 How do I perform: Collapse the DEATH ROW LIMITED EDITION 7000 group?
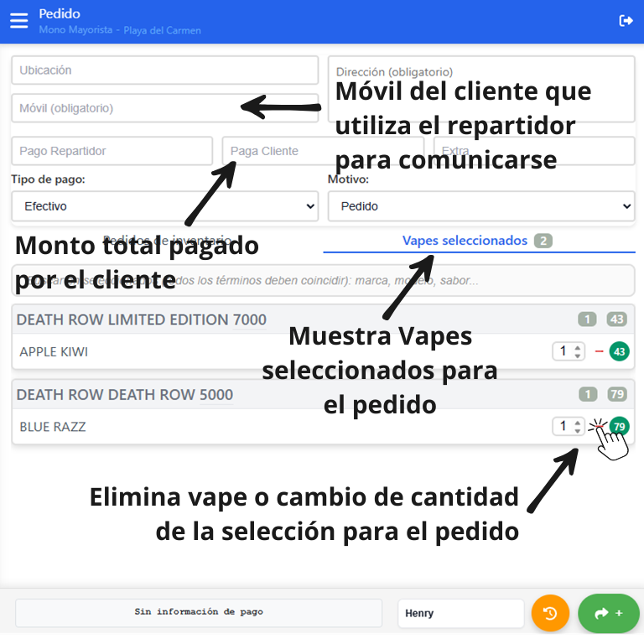tap(141, 319)
